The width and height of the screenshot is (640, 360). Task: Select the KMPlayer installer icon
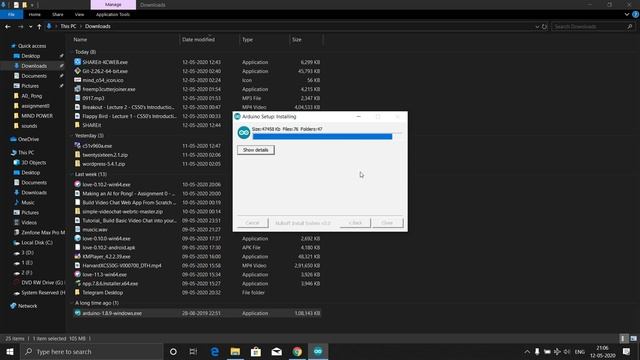[x=78, y=257]
